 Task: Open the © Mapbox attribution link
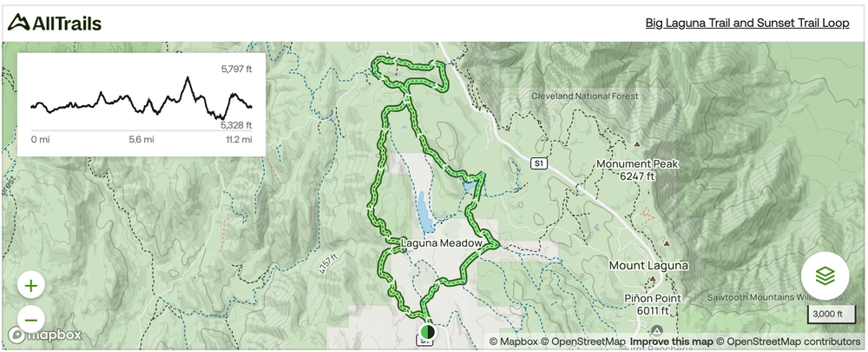(513, 342)
